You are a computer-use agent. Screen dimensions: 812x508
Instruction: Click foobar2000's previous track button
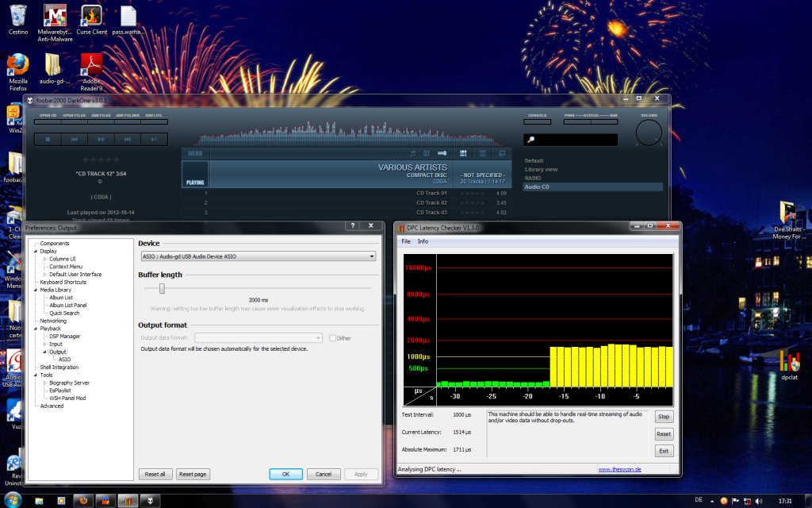(75, 139)
